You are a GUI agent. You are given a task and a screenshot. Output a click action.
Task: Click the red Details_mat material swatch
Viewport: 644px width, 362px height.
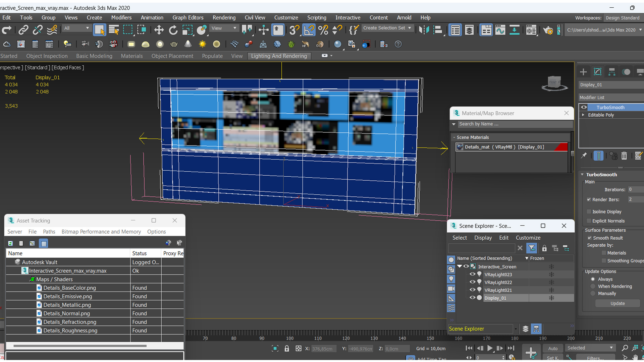pyautogui.click(x=561, y=147)
